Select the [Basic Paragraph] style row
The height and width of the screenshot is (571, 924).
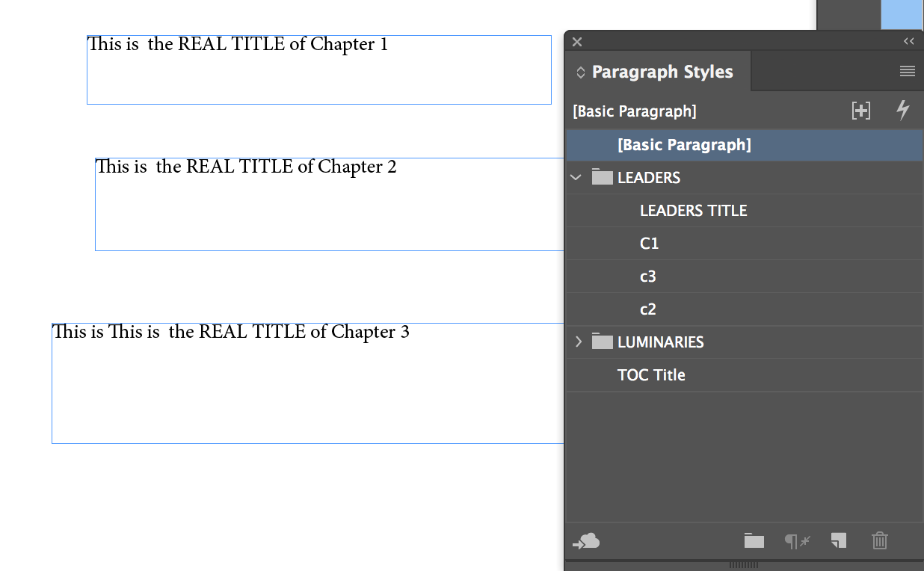684,145
